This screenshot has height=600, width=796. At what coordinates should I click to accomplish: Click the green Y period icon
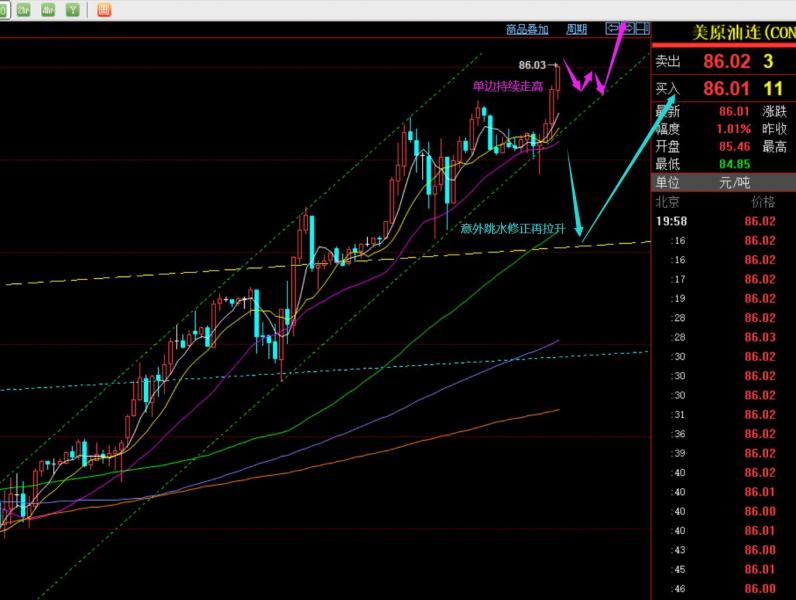pos(72,10)
